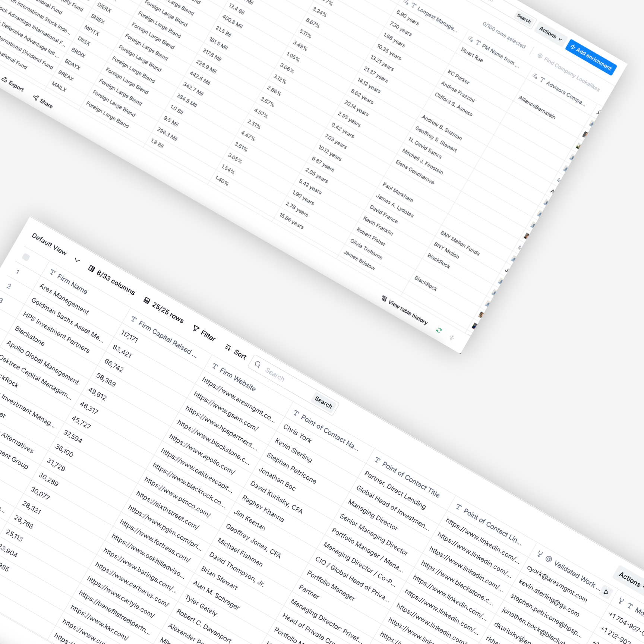644x644 pixels.
Task: Toggle the select-all checkbox in the lower table
Action: click(x=26, y=257)
